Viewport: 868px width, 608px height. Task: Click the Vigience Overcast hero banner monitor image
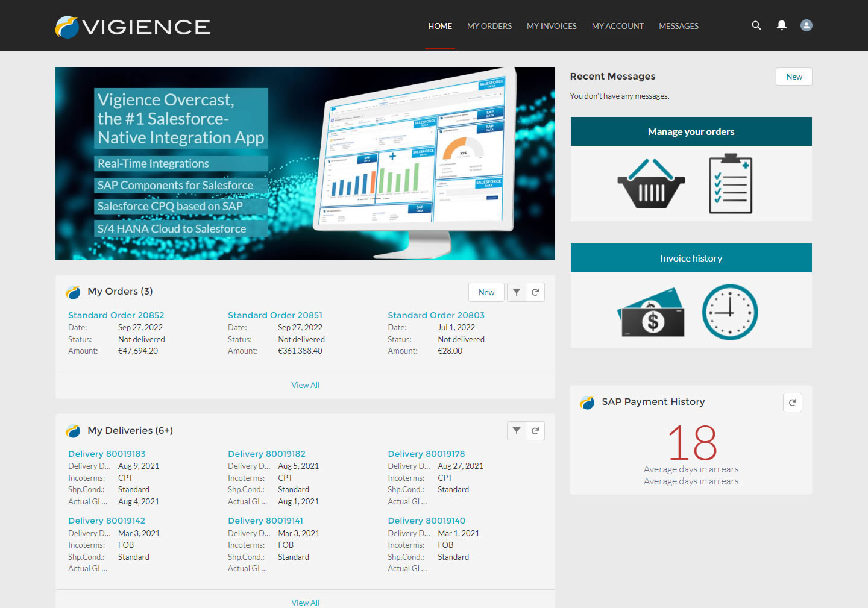point(416,163)
